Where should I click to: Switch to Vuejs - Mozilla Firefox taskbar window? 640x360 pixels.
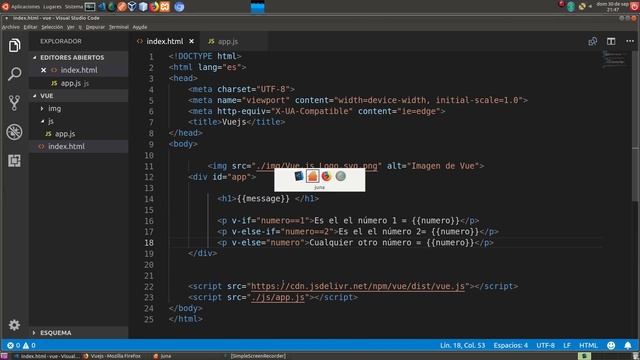tap(112, 356)
